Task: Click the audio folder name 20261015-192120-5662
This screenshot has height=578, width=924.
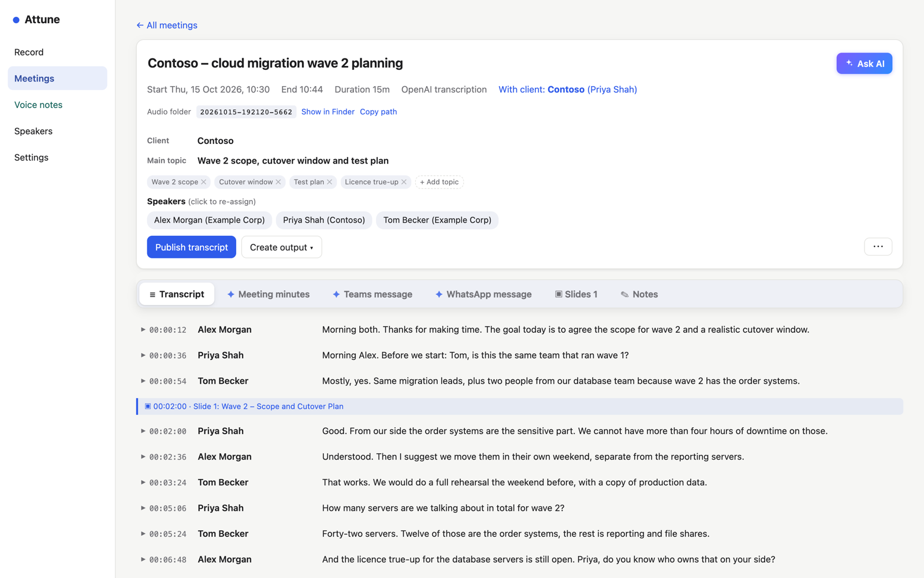Action: (x=246, y=112)
